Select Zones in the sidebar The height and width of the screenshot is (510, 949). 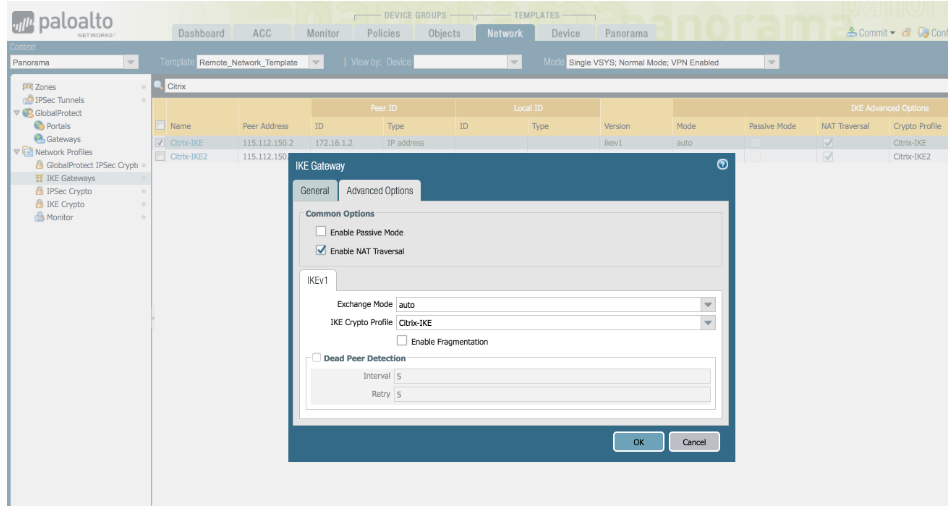[45, 87]
